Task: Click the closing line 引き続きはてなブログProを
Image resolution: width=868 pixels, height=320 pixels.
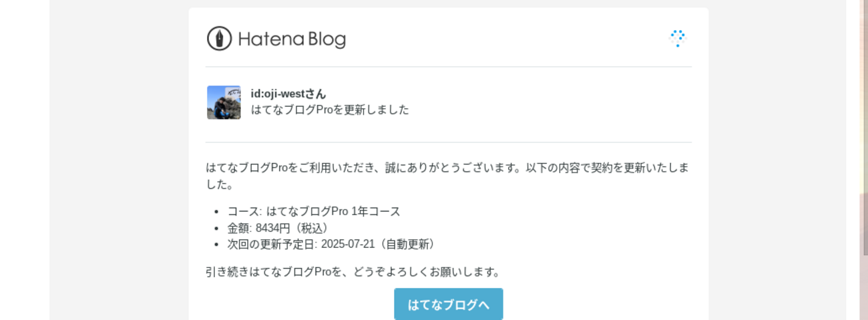Action: coord(353,272)
